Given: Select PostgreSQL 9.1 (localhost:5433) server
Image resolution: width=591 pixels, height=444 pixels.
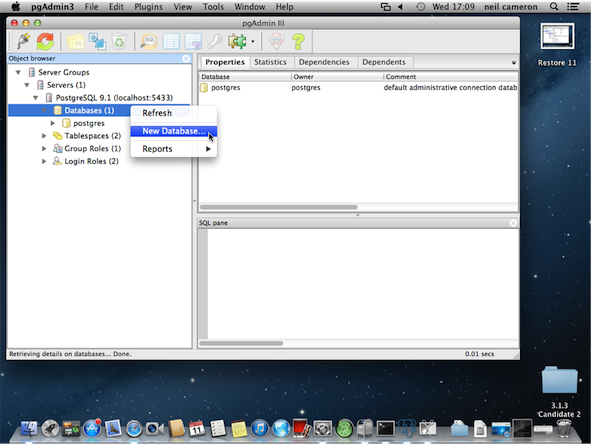Looking at the screenshot, I should click(114, 98).
